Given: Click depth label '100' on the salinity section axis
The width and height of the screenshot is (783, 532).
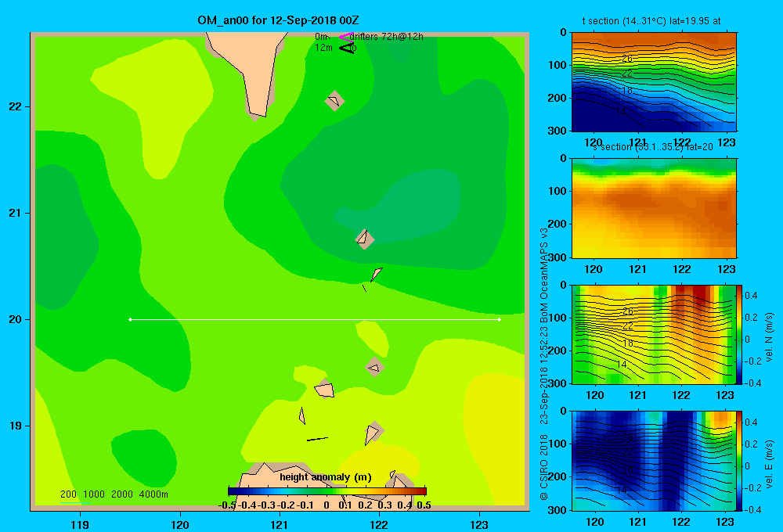Looking at the screenshot, I should [x=557, y=191].
